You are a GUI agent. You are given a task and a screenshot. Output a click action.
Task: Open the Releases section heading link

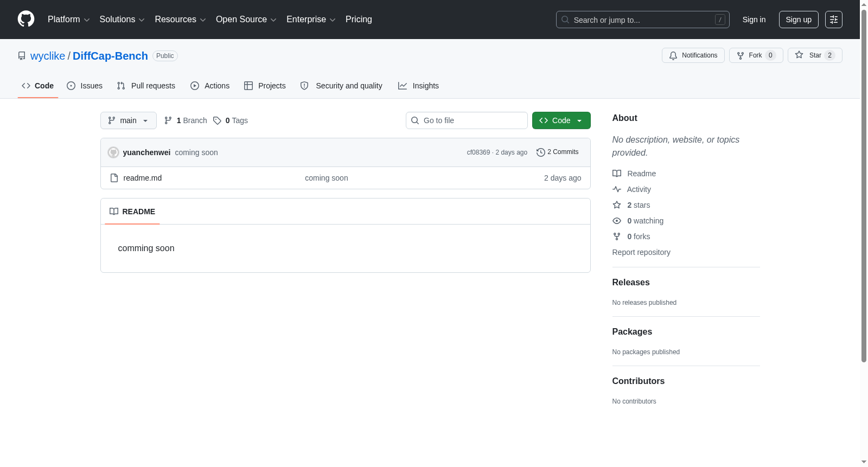click(631, 283)
